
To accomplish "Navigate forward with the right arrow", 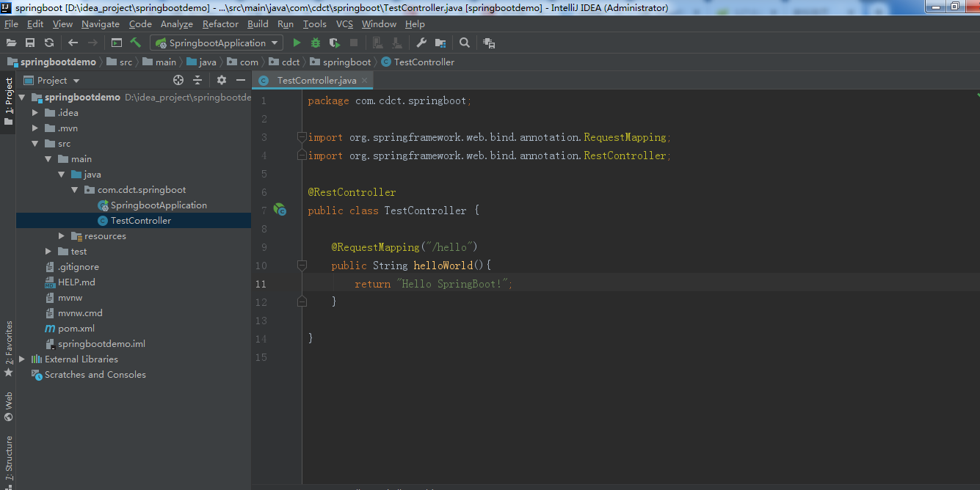I will 92,43.
